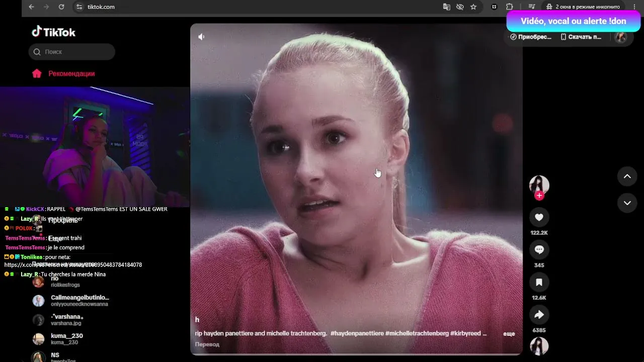The height and width of the screenshot is (362, 644).
Task: Click the 345 comments count
Action: pyautogui.click(x=539, y=265)
